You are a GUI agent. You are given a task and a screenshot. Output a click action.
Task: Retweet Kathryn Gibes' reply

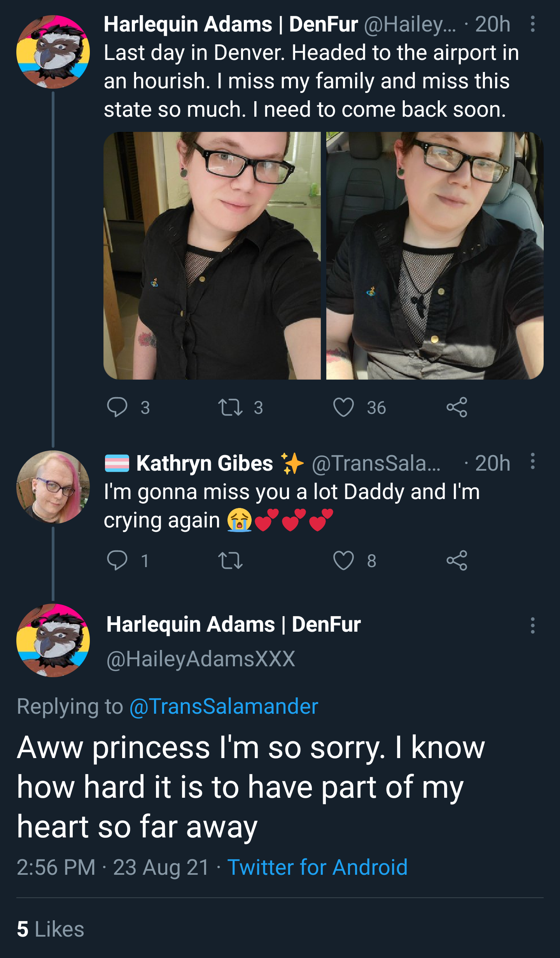pos(230,560)
